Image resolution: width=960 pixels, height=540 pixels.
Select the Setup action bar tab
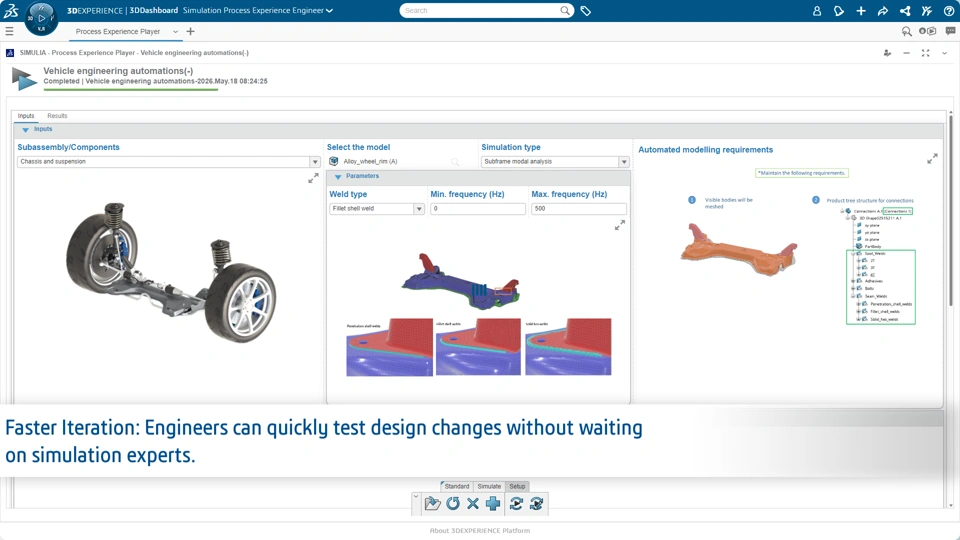517,486
